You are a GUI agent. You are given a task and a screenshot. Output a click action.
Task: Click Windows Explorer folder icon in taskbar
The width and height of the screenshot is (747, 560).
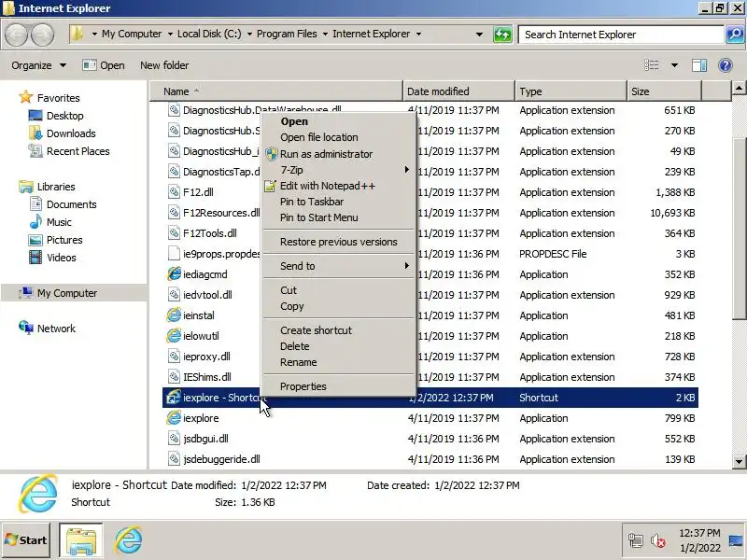[x=81, y=540]
